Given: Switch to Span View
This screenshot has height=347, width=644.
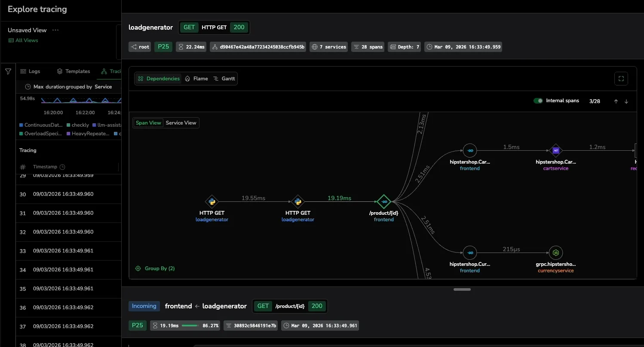Looking at the screenshot, I should [x=148, y=123].
